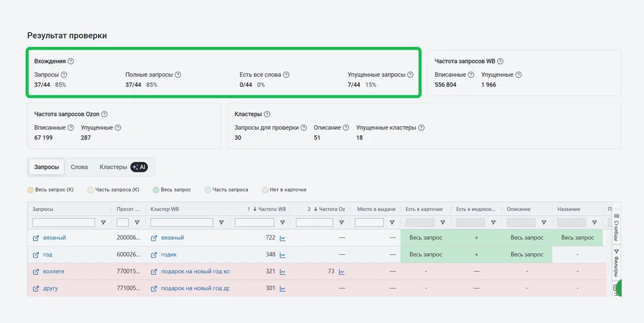
Task: Open external link icon for год query
Action: 36,255
